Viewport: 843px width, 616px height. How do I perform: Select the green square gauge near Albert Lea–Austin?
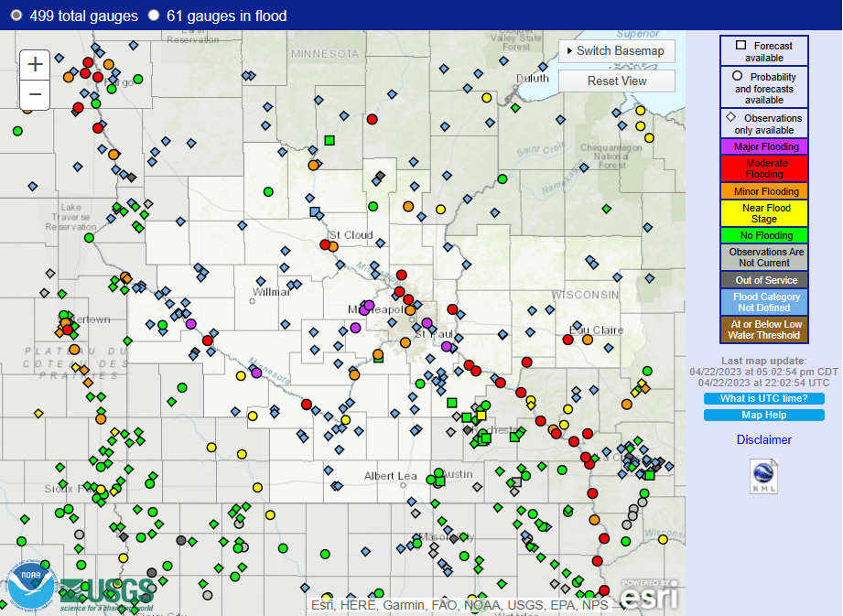[439, 481]
